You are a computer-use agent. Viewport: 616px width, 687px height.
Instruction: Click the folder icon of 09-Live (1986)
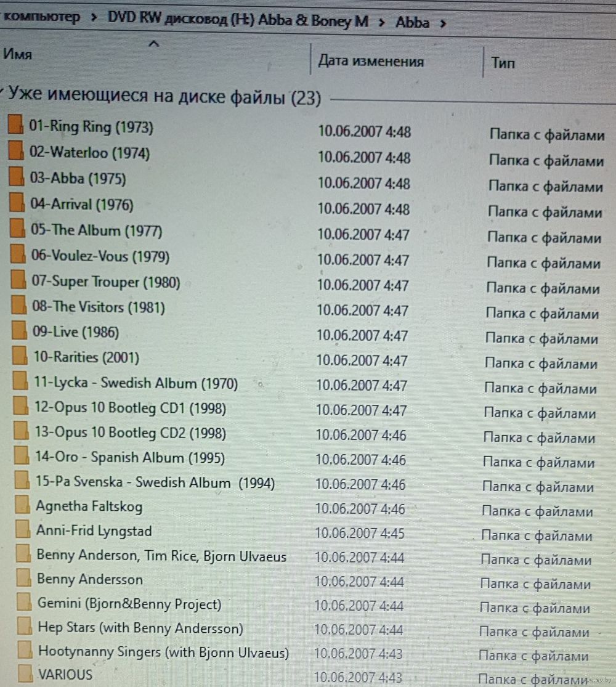point(19,330)
